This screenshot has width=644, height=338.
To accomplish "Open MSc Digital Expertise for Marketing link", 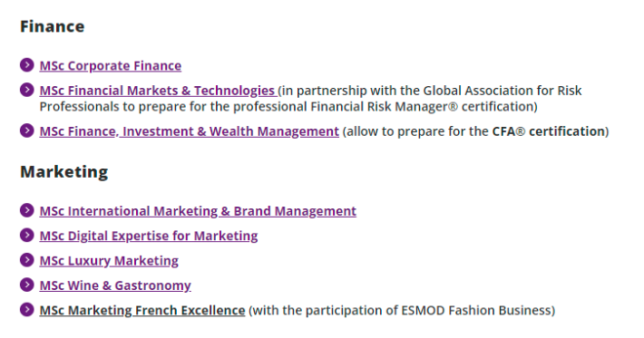I will (x=148, y=236).
